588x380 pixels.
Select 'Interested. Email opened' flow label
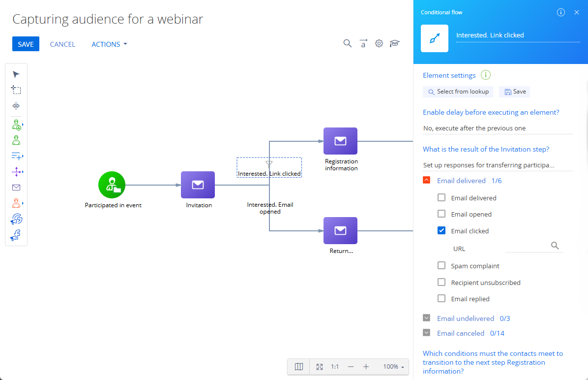270,208
